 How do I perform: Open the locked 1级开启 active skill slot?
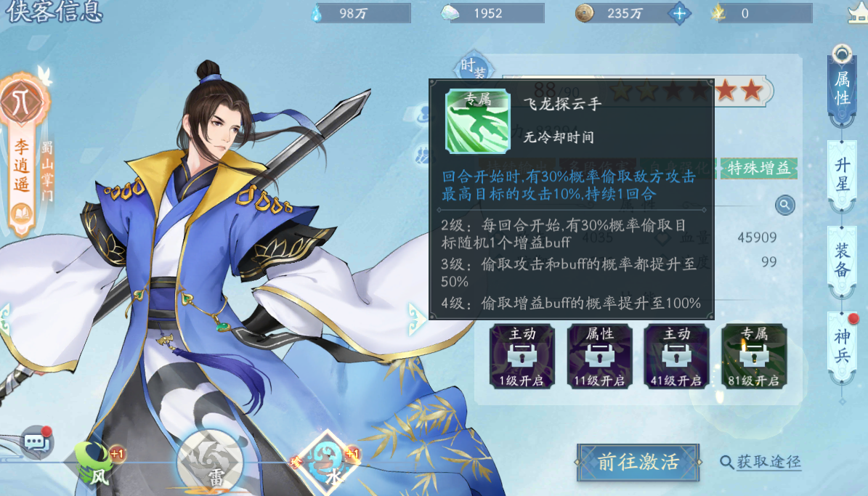click(x=522, y=356)
